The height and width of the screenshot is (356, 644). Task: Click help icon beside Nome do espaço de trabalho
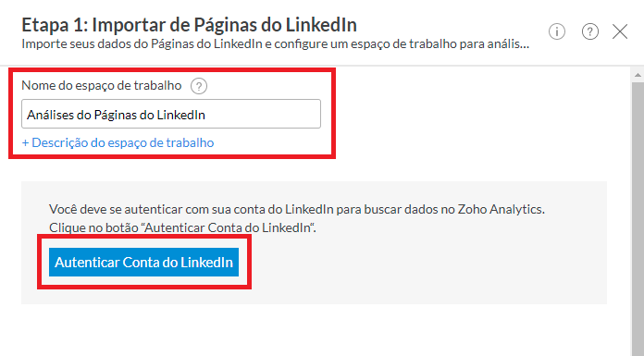(x=199, y=86)
